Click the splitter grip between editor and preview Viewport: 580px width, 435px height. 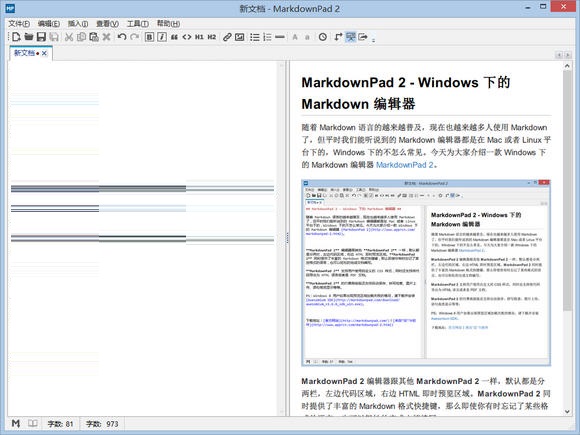(287, 238)
